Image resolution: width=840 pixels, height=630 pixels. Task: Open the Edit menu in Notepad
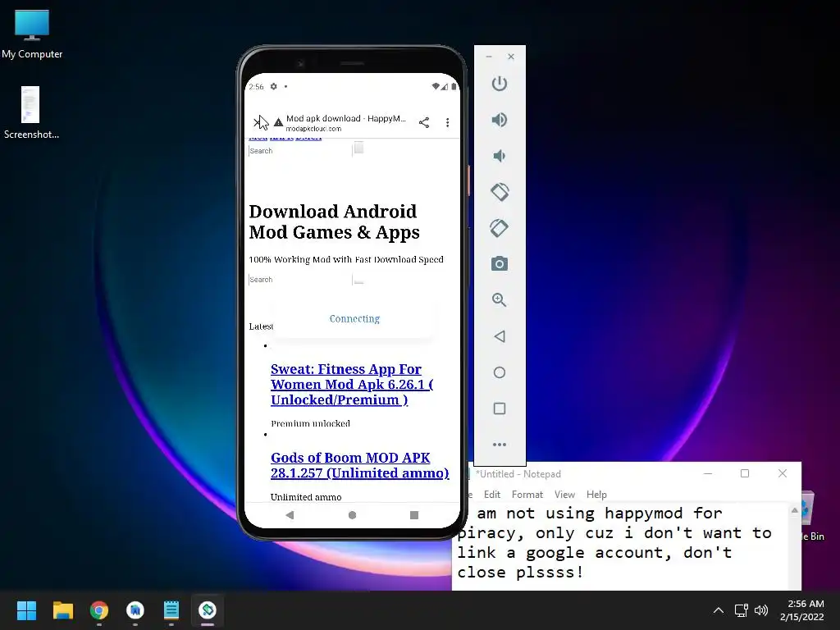[x=492, y=495]
